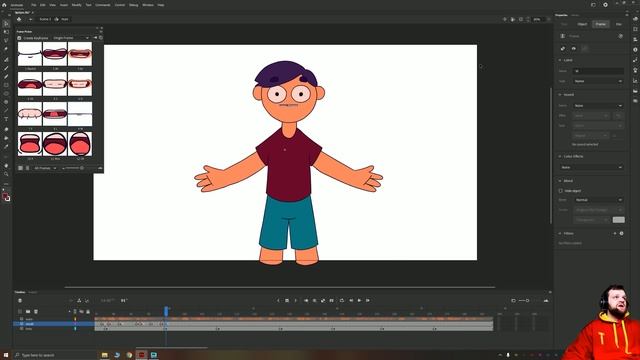Click the Delete Layer trash icon

pyautogui.click(x=36, y=311)
